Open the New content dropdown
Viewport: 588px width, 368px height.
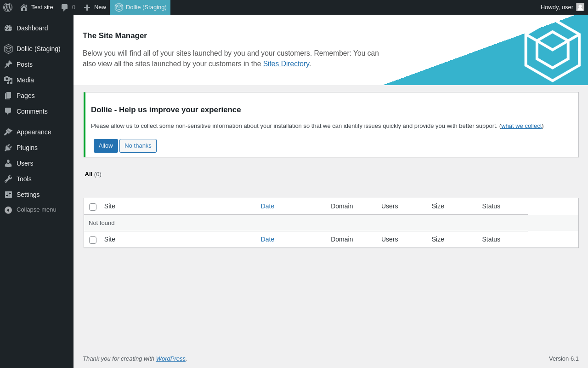tap(95, 7)
